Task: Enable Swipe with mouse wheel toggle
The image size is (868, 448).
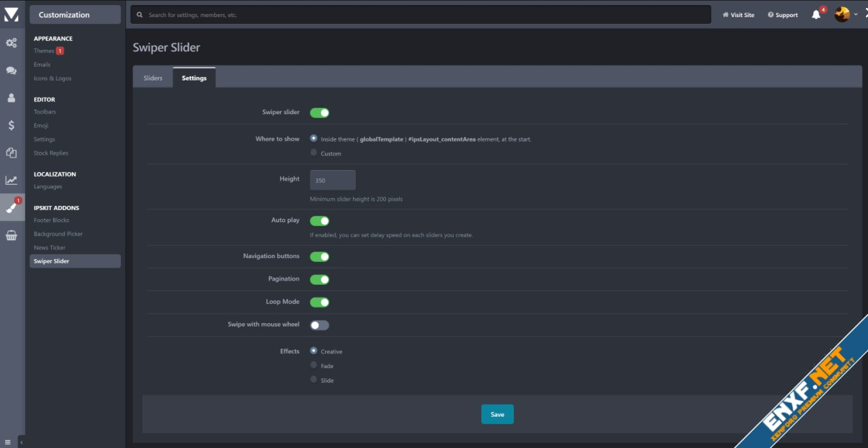Action: pos(319,325)
